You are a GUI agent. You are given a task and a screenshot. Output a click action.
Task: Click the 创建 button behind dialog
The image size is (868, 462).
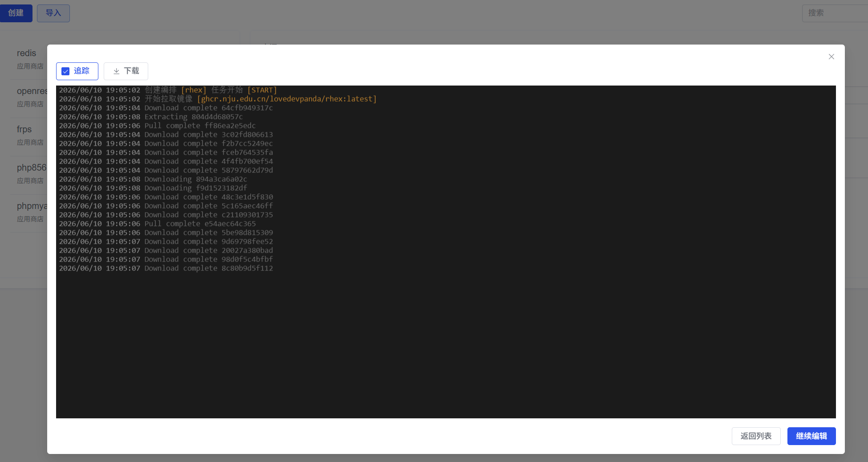pos(16,13)
